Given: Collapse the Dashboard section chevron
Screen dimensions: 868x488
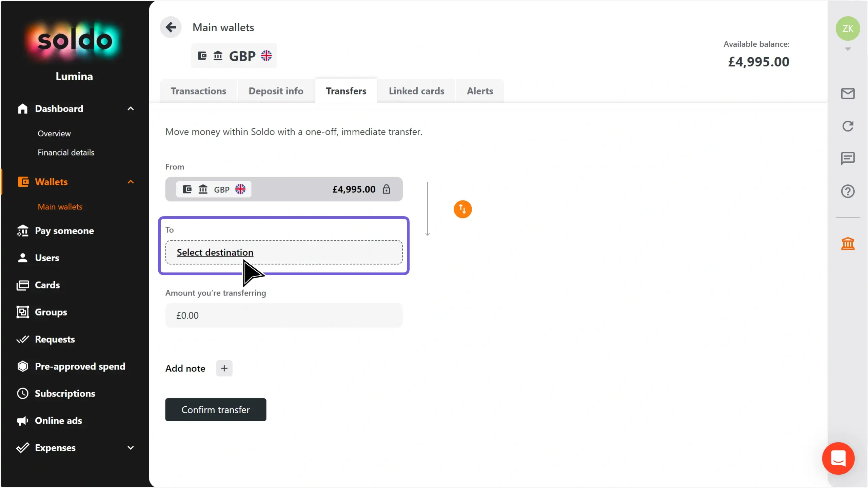Looking at the screenshot, I should 131,108.
